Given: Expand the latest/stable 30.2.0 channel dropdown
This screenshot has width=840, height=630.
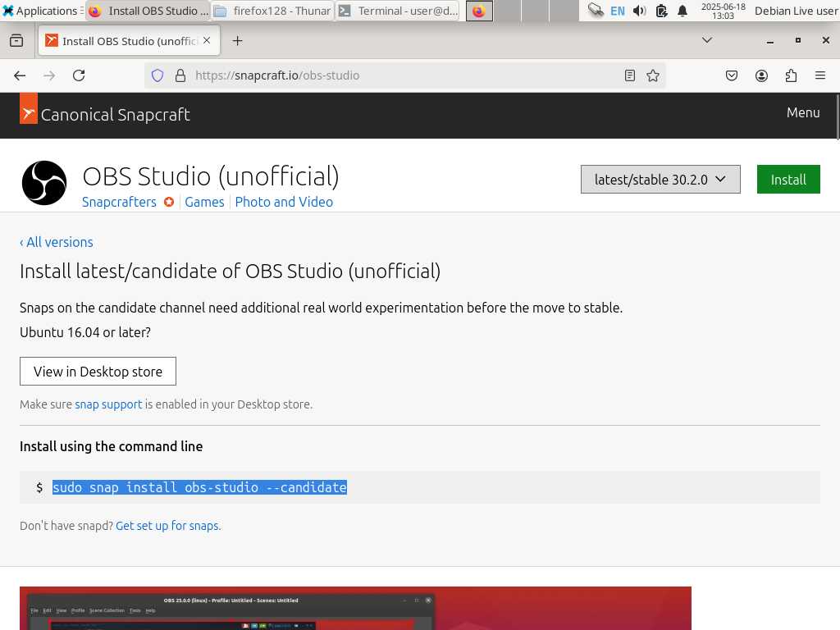Looking at the screenshot, I should (660, 180).
